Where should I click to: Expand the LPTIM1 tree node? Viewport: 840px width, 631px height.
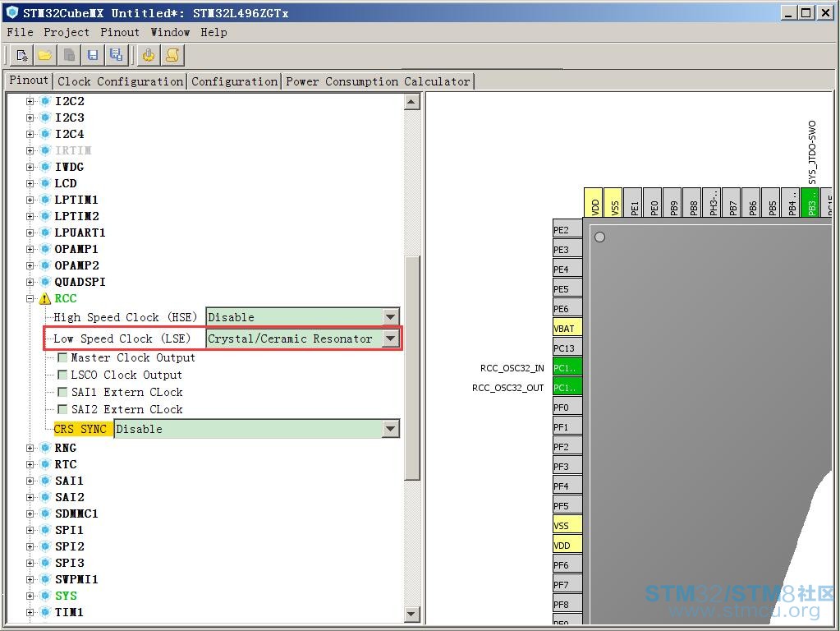(30, 200)
